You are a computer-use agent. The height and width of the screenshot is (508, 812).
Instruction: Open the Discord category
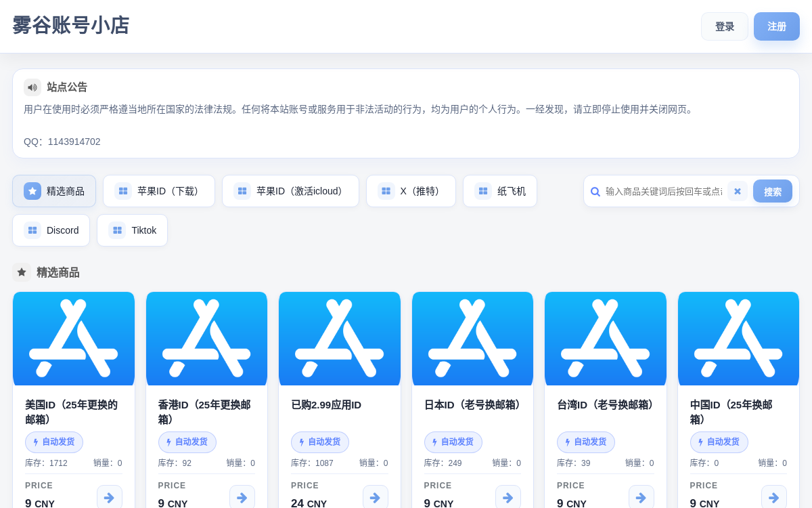pos(51,230)
